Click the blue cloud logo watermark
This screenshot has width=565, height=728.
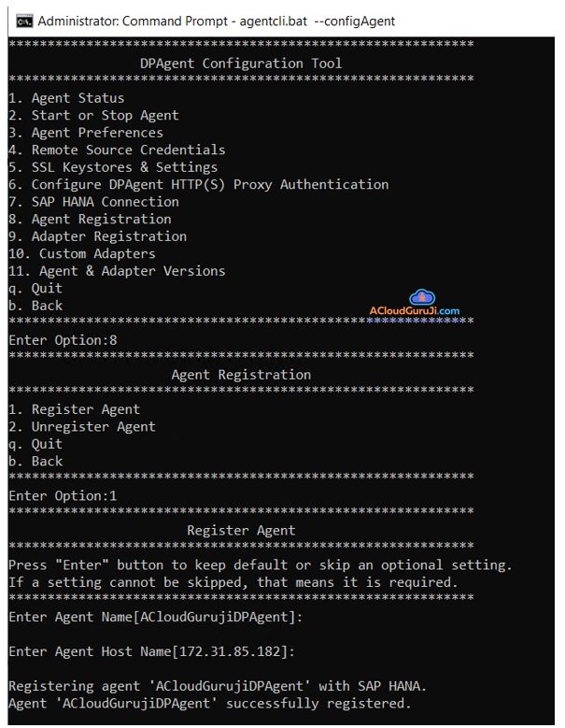click(x=423, y=297)
